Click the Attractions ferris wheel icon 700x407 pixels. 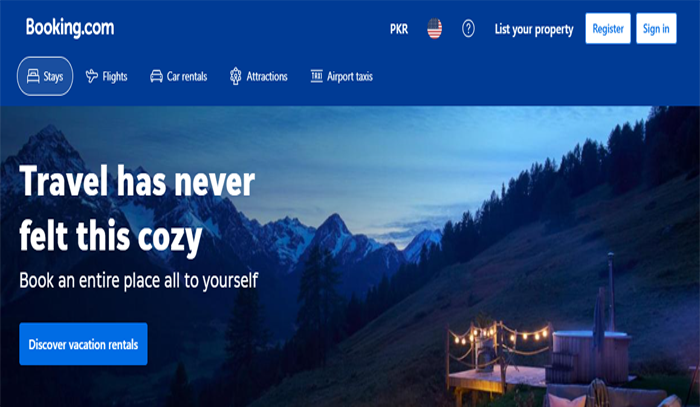235,76
